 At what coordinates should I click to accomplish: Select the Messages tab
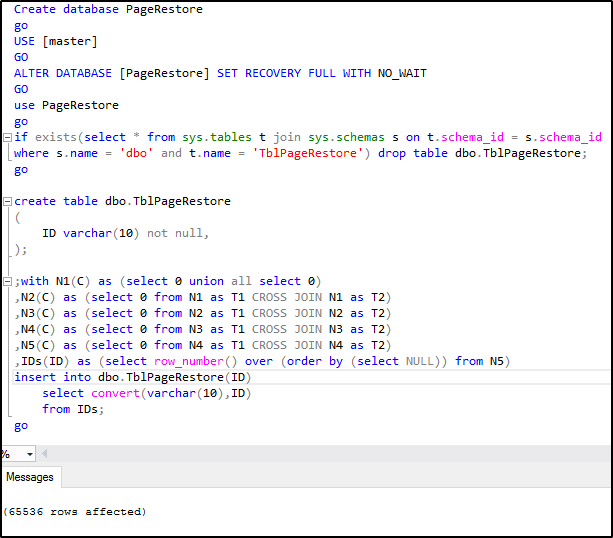point(30,477)
